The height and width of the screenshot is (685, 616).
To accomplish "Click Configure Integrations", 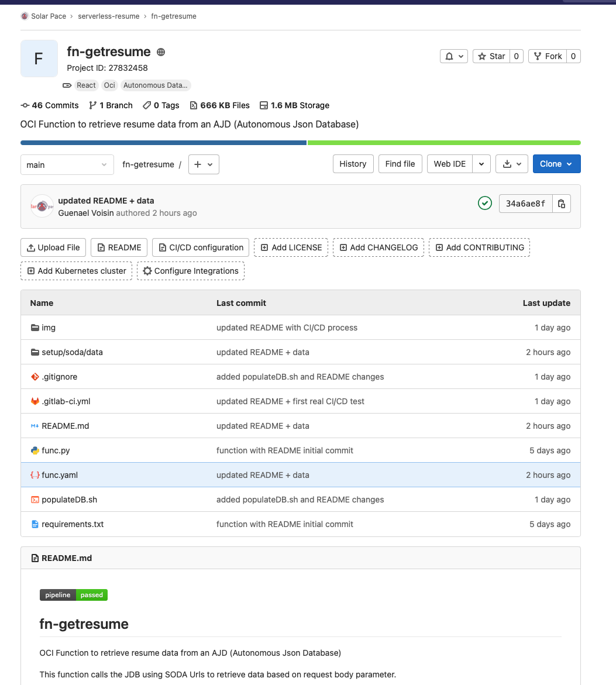I will tap(191, 271).
